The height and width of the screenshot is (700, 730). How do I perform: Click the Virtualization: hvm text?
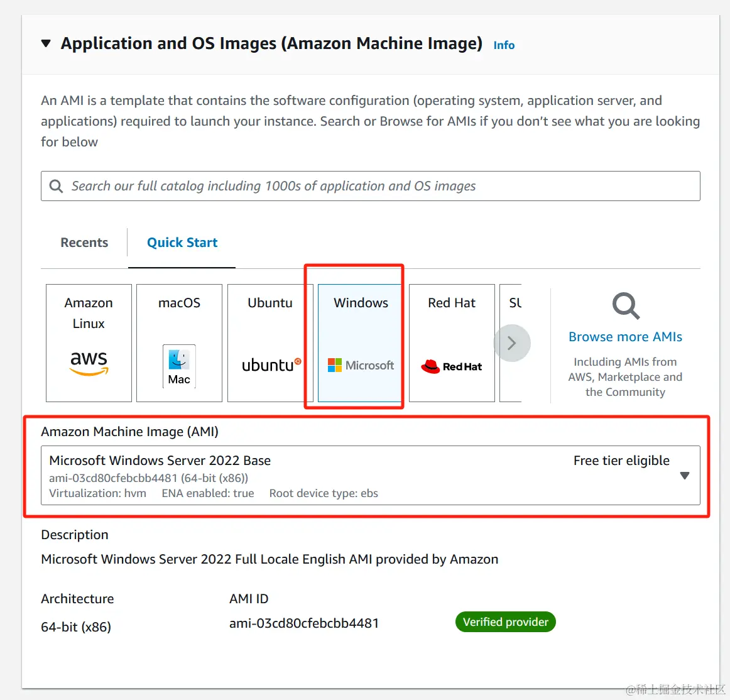click(x=98, y=493)
